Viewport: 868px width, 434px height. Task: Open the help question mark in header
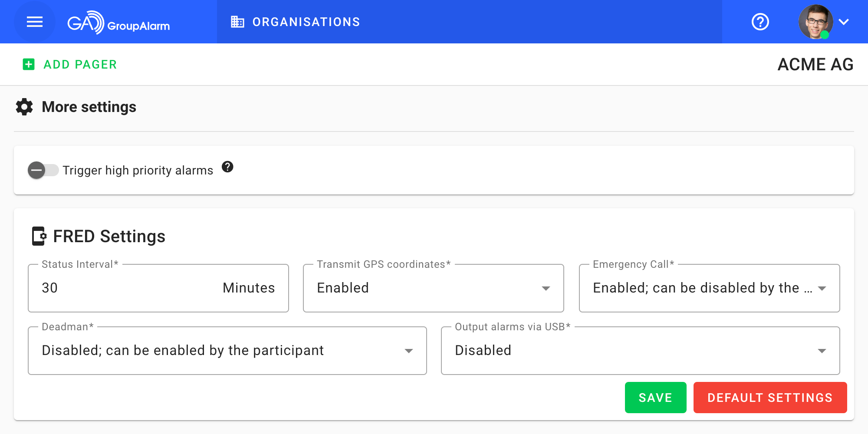click(760, 22)
